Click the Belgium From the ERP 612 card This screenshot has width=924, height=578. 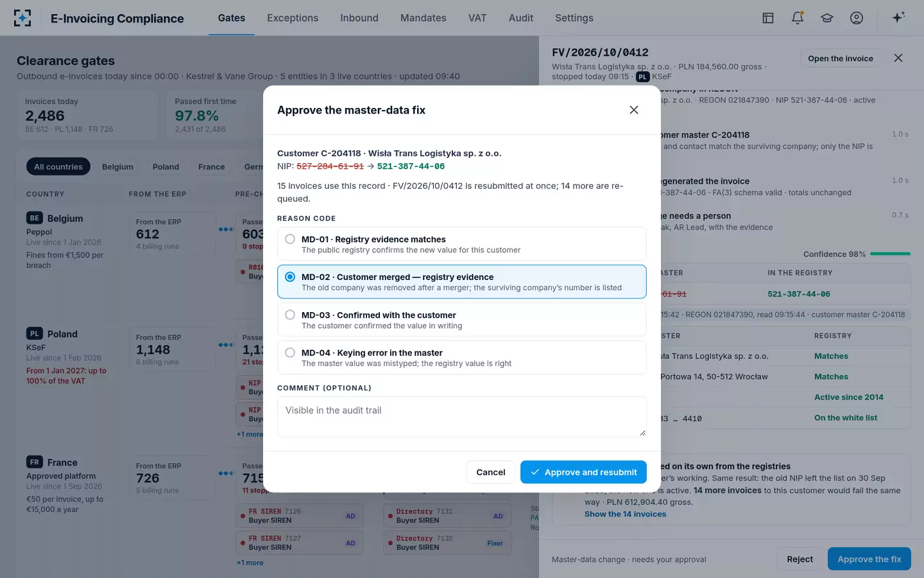tap(172, 234)
